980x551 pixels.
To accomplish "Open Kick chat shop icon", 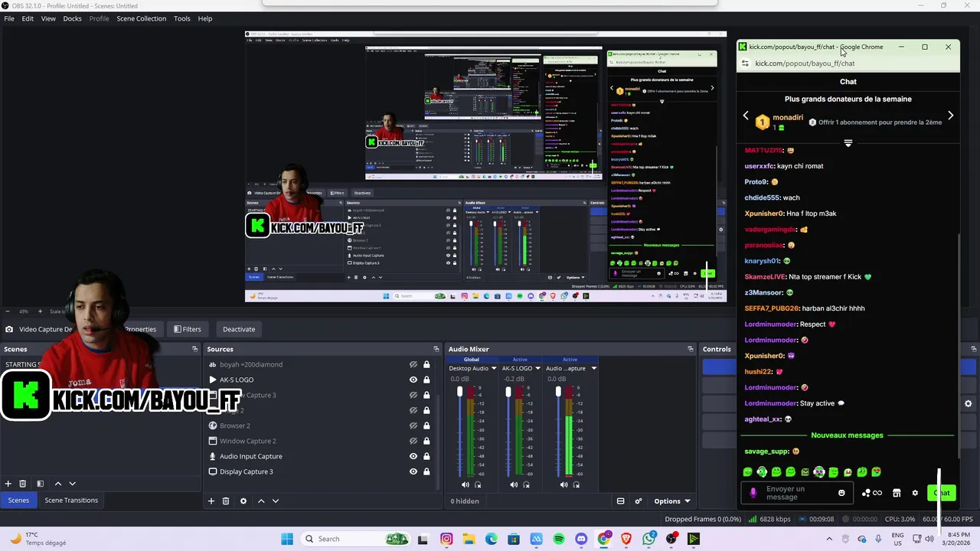I will pyautogui.click(x=897, y=493).
